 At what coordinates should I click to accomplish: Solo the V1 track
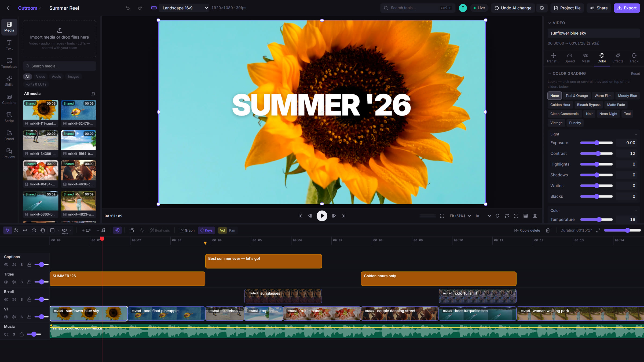tap(22, 317)
